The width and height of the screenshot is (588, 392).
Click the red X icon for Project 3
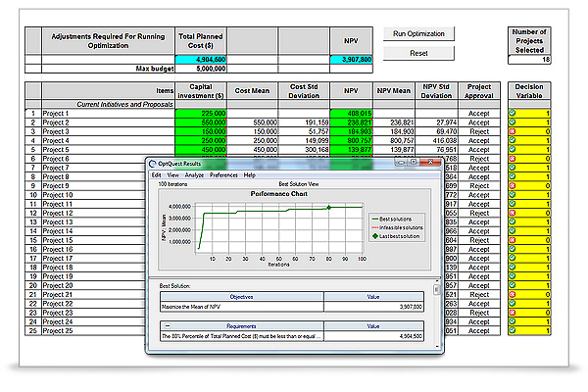point(514,130)
